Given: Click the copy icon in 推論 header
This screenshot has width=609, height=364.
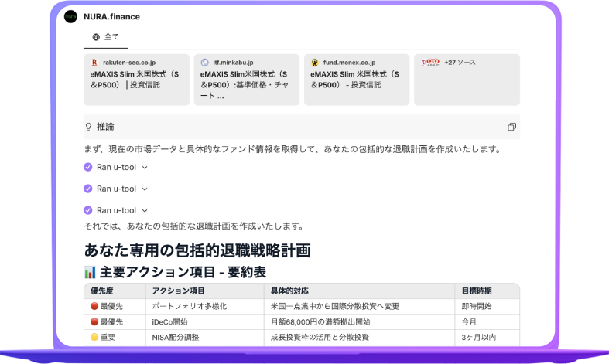Looking at the screenshot, I should (511, 127).
